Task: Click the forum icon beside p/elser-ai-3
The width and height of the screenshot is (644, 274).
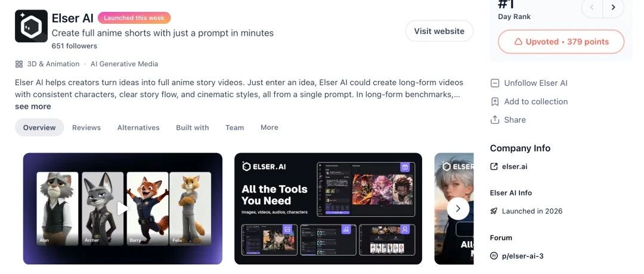Action: tap(494, 256)
